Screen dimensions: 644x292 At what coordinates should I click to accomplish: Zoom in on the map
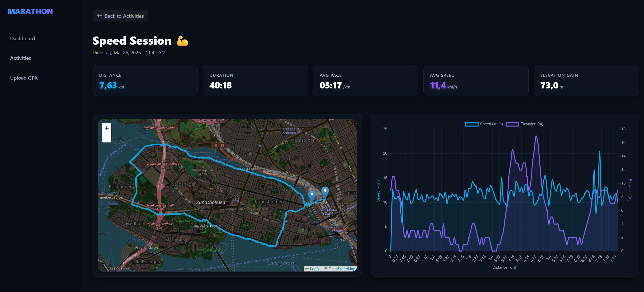[107, 128]
